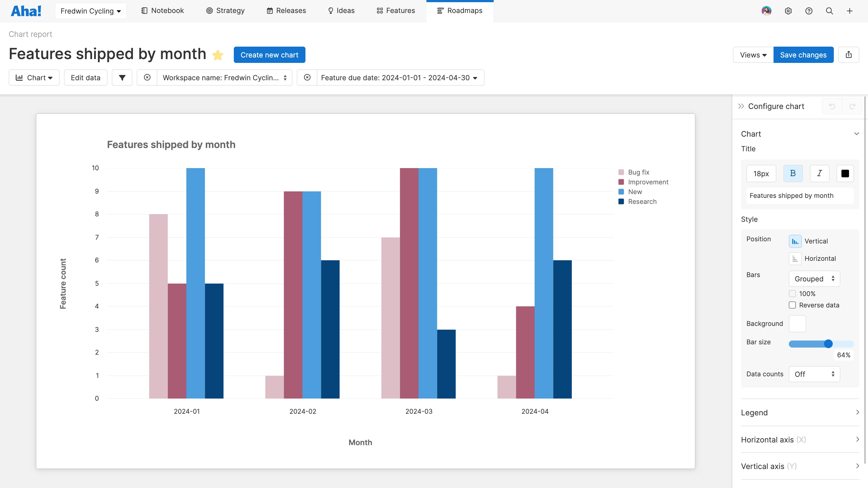The height and width of the screenshot is (488, 868).
Task: Open the Bars Grouped dropdown
Action: coord(814,278)
